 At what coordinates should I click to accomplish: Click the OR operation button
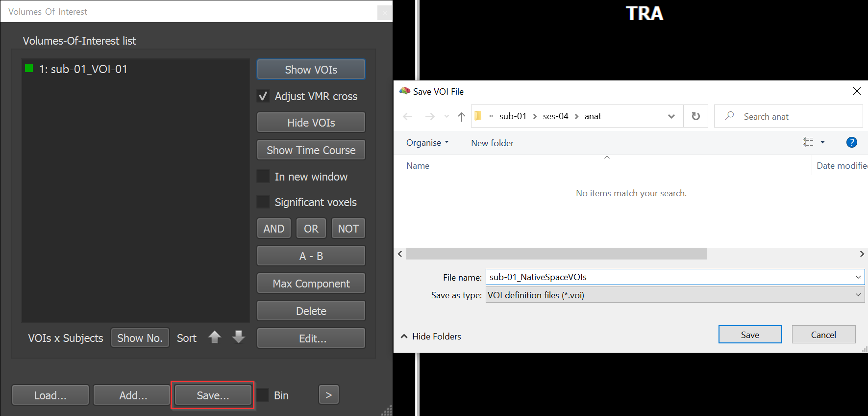(311, 229)
